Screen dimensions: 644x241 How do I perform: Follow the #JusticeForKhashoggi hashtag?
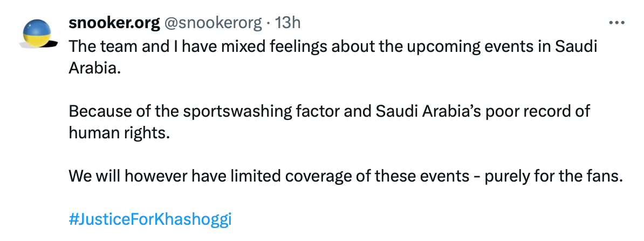(150, 220)
